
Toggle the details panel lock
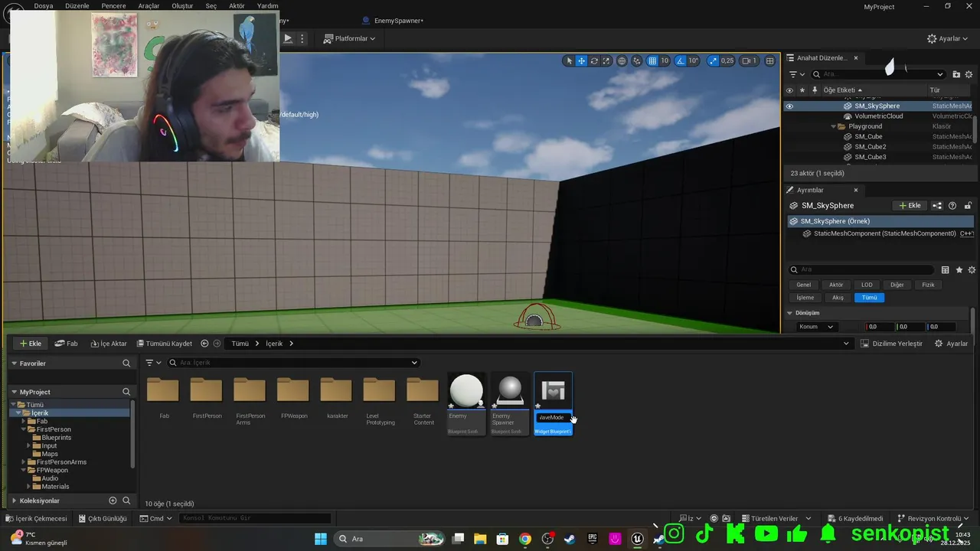point(968,206)
